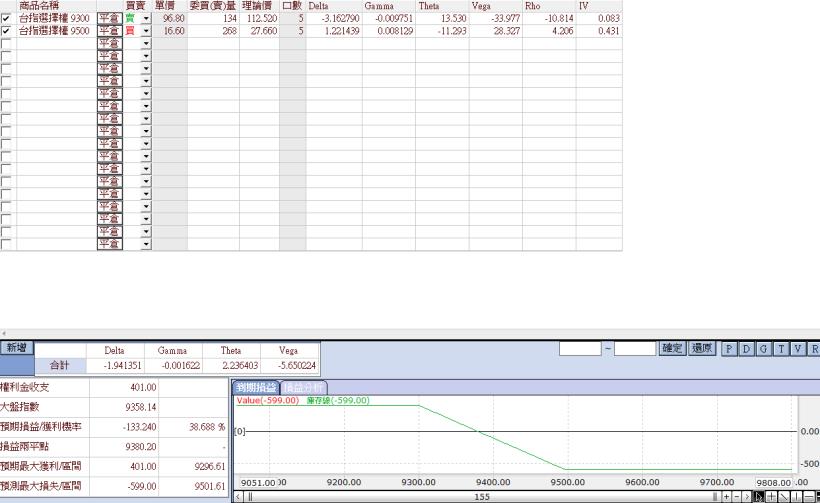Screen dimensions: 820x503
Task: Select the crosshair chart tool
Action: tap(773, 496)
